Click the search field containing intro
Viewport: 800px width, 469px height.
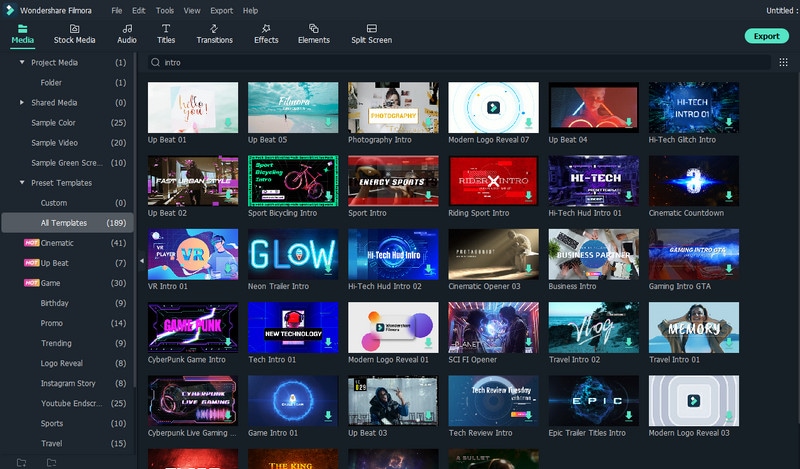[459, 62]
